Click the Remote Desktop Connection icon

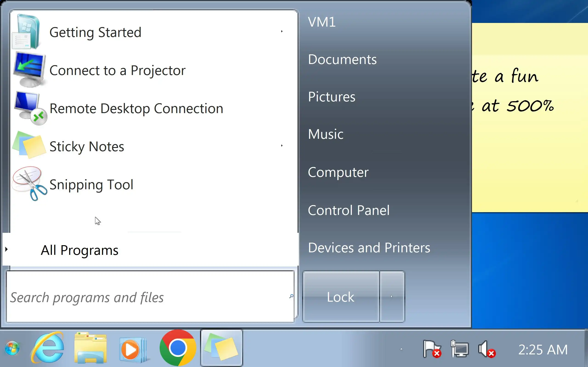[x=30, y=108]
